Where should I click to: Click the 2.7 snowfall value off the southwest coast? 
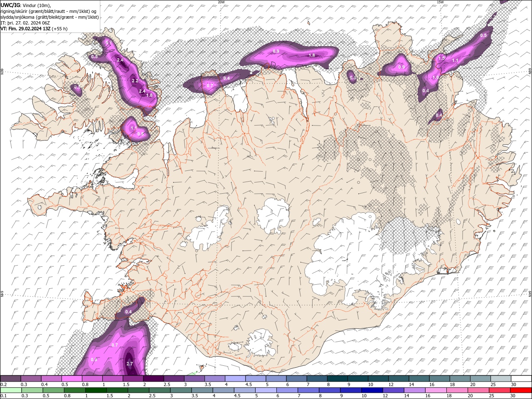pyautogui.click(x=129, y=364)
